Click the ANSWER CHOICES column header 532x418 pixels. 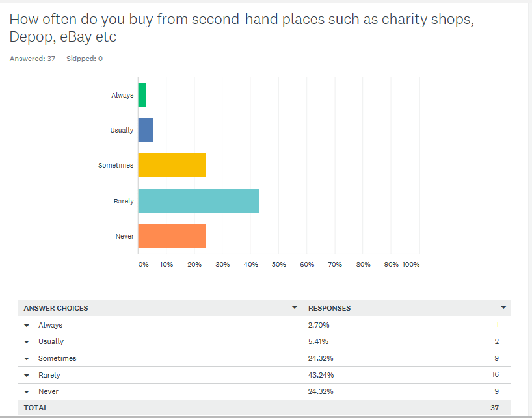click(56, 308)
